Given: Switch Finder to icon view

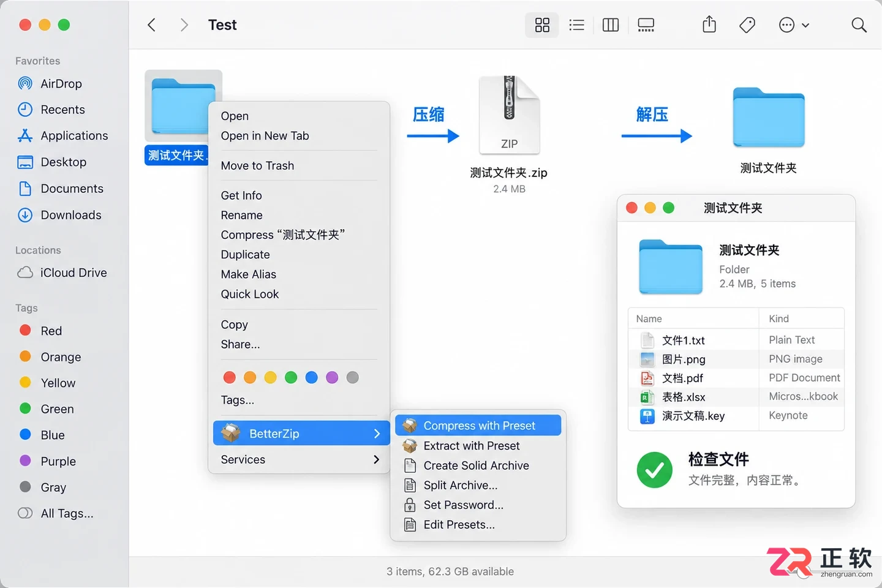Looking at the screenshot, I should click(542, 25).
